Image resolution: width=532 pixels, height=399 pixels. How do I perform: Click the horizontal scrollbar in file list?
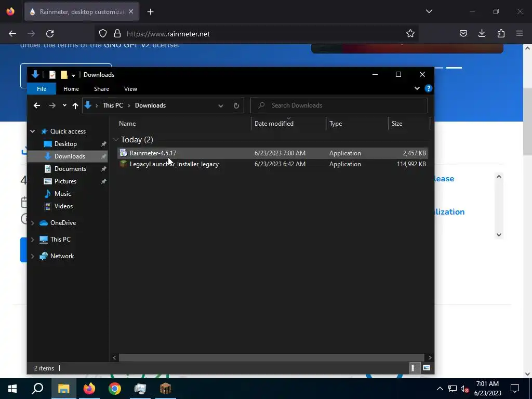pyautogui.click(x=271, y=357)
